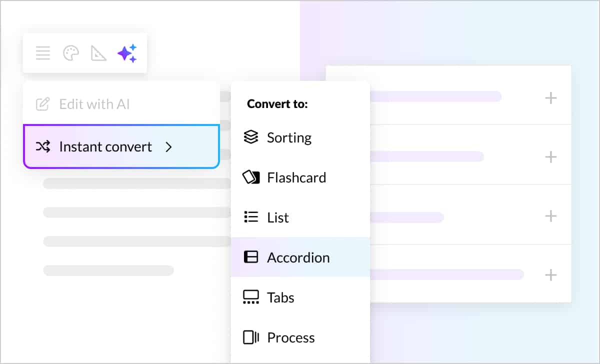Screen dimensions: 600x364
Task: Select Flashcard from Convert to list
Action: 296,177
